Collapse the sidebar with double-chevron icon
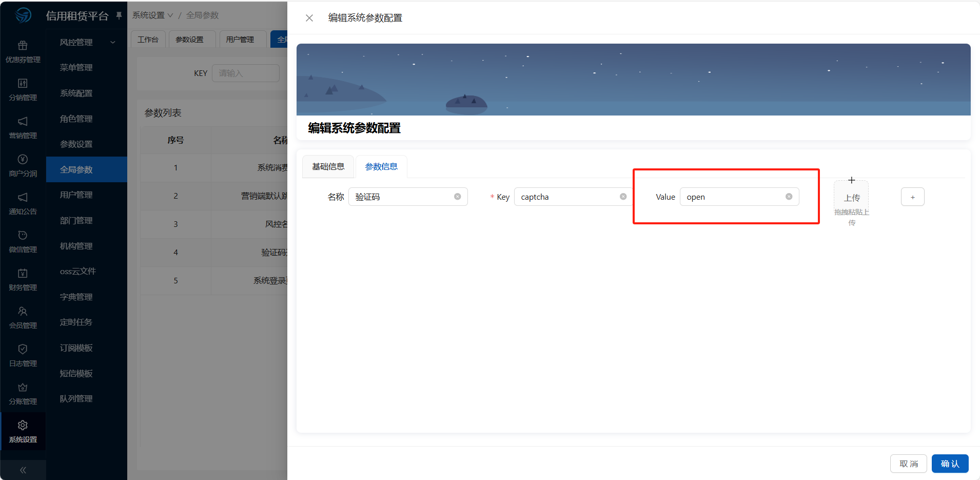The height and width of the screenshot is (480, 980). pyautogui.click(x=23, y=470)
